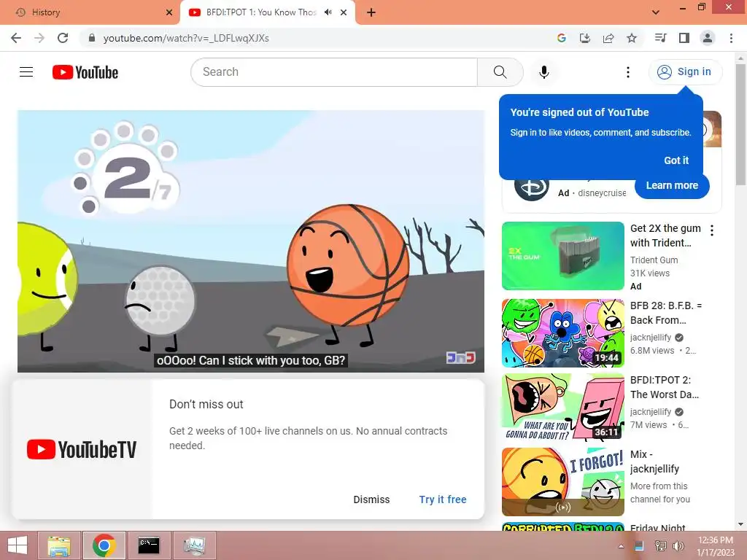747x560 pixels.
Task: Click the Google icon in address bar
Action: [561, 38]
